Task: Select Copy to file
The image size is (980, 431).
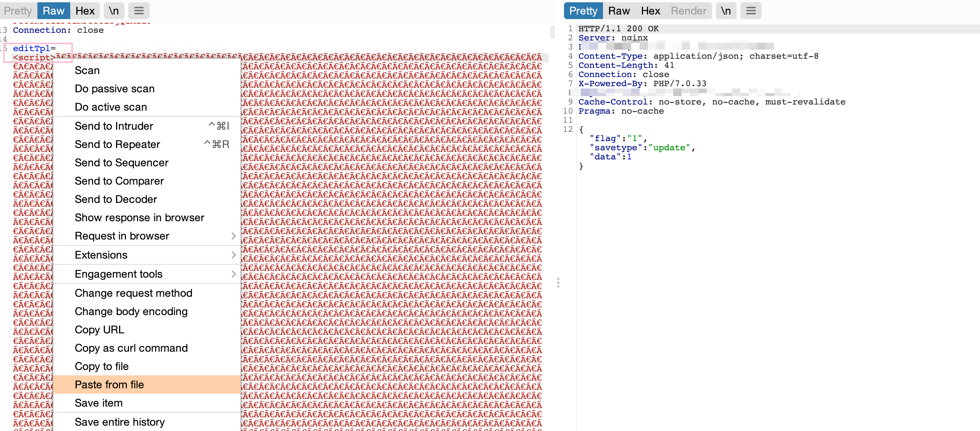Action: (x=147, y=366)
